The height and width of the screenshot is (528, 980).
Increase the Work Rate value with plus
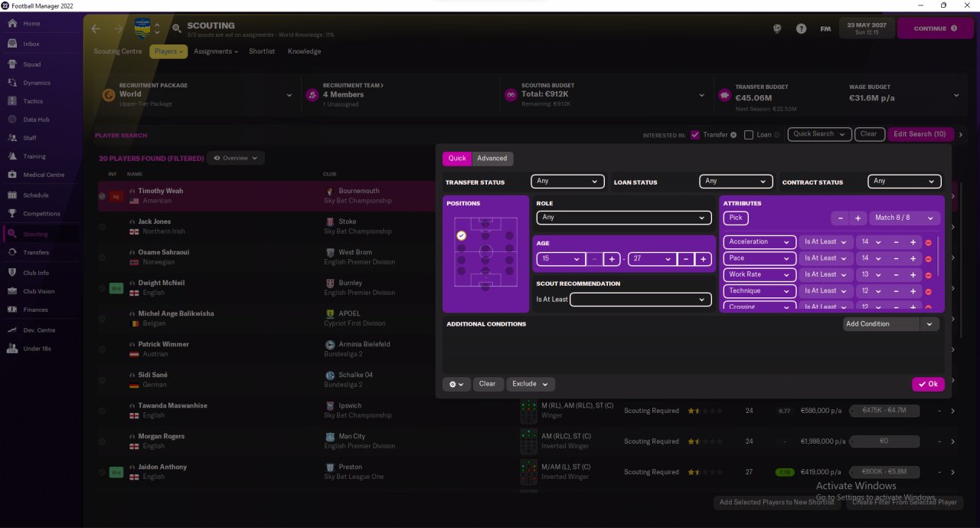coord(913,274)
